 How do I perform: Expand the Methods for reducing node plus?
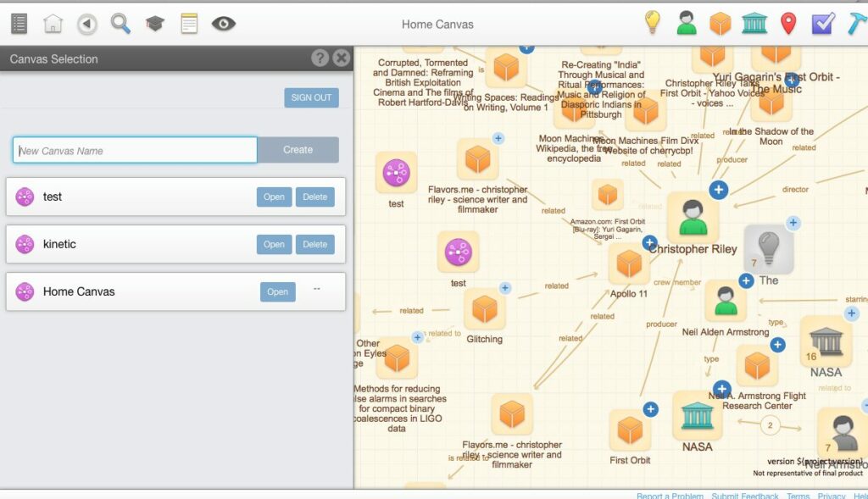coord(417,337)
